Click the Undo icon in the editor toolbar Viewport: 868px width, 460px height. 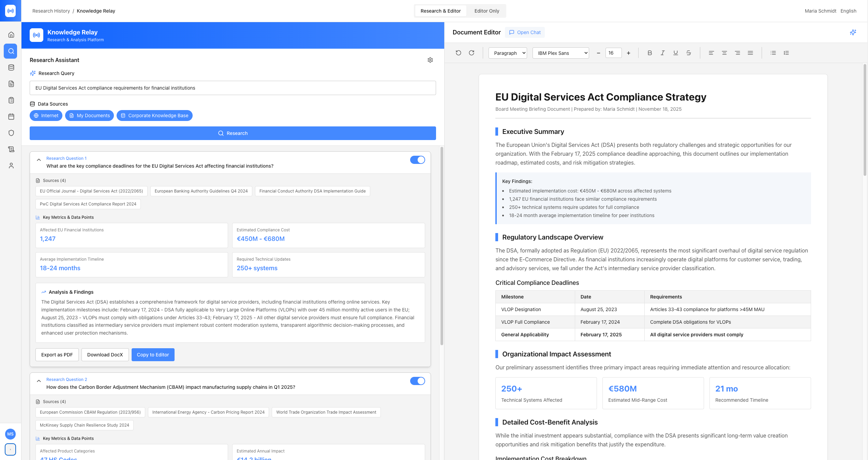click(459, 53)
